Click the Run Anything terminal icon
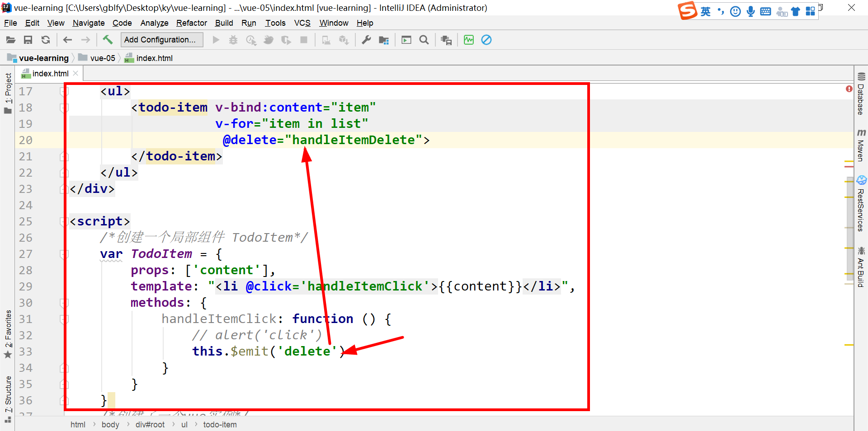The width and height of the screenshot is (868, 431). pos(406,40)
